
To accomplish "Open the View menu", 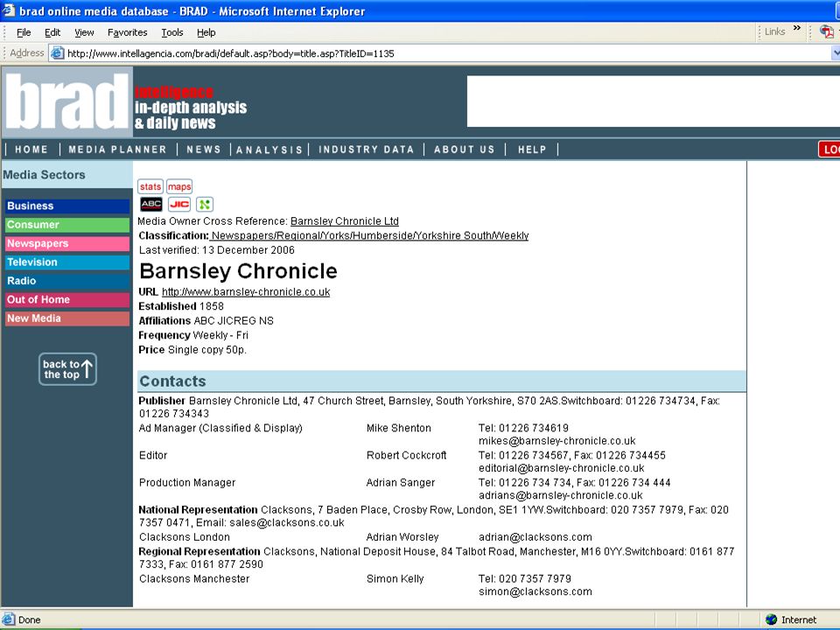I will tap(84, 32).
